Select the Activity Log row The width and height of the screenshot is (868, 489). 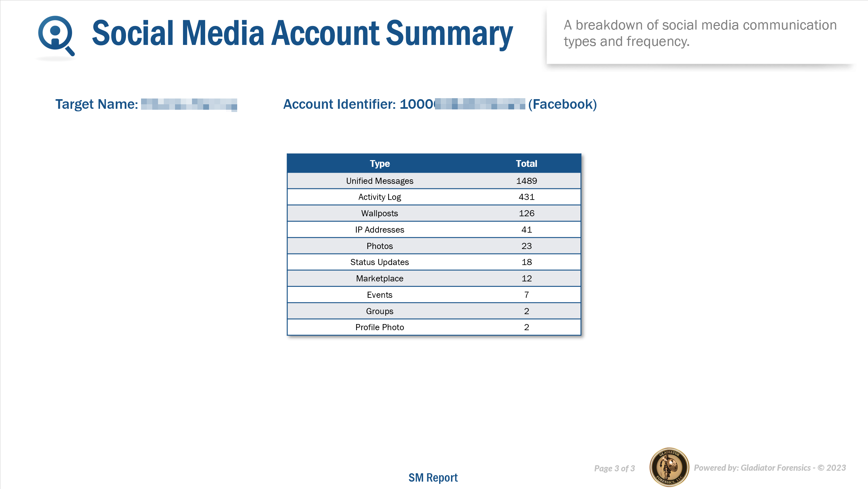[x=380, y=197]
